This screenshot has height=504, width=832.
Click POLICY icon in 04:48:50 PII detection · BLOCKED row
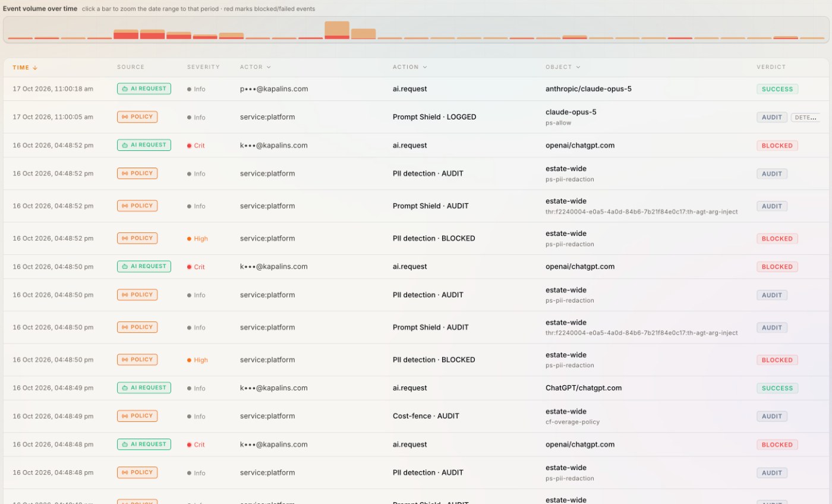click(125, 360)
